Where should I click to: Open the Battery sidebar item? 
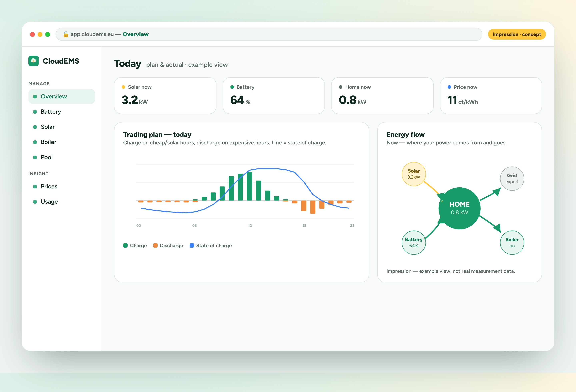point(62,112)
